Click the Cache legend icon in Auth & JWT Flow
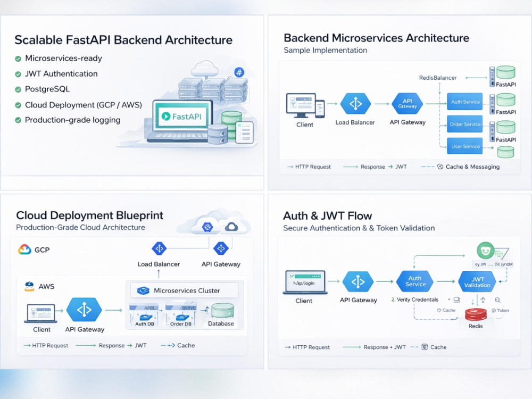This screenshot has width=532, height=399. [425, 347]
